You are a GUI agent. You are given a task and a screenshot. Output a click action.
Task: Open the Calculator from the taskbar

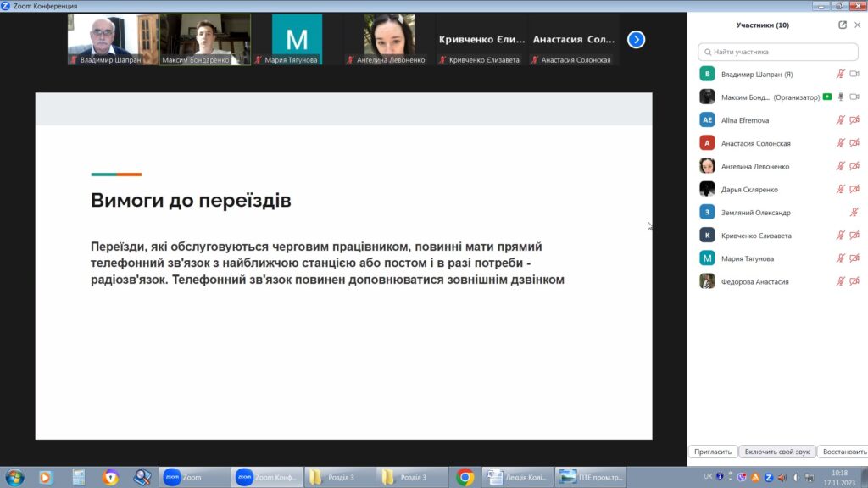click(79, 477)
